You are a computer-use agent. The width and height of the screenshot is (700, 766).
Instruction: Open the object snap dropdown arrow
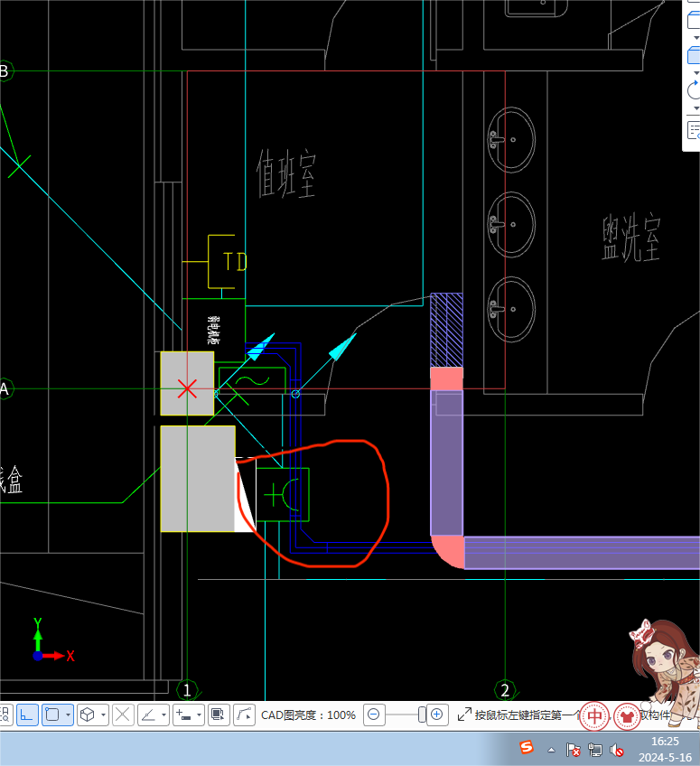point(69,715)
